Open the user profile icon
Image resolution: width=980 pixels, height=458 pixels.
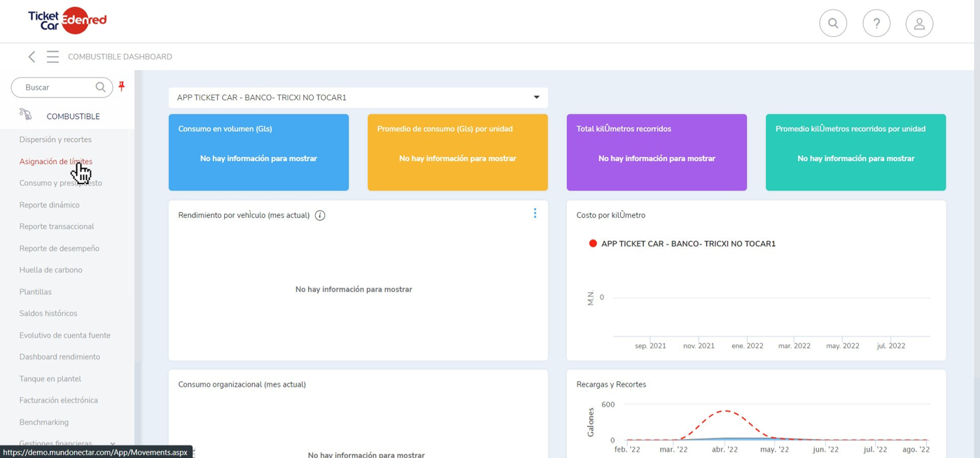(x=919, y=23)
